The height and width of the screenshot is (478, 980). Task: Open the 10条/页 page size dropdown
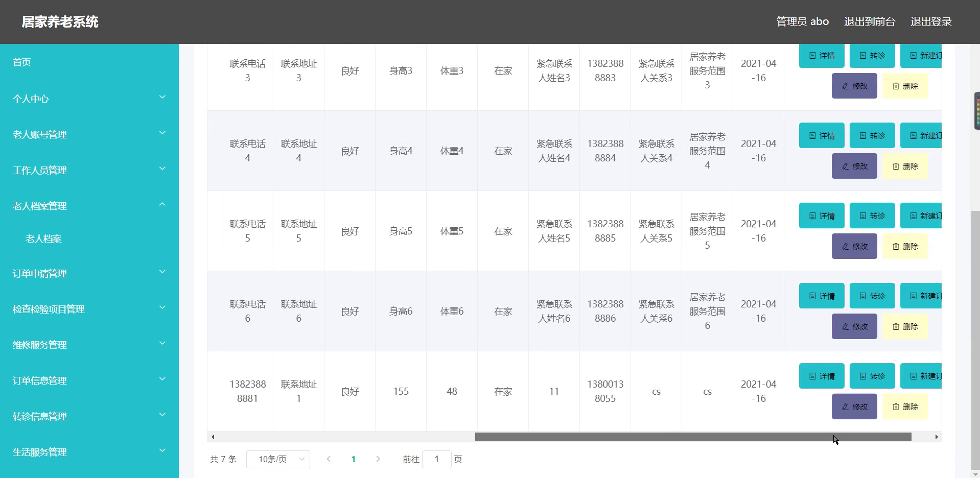click(278, 459)
